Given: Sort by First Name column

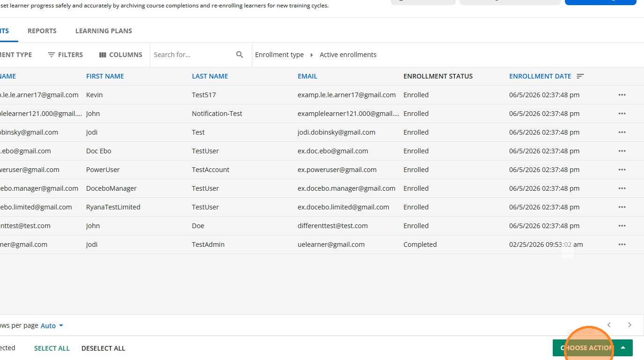Looking at the screenshot, I should click(x=105, y=76).
